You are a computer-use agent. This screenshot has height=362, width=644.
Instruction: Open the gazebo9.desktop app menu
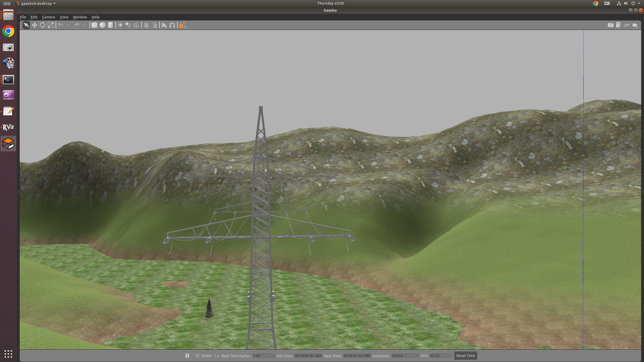click(x=36, y=3)
